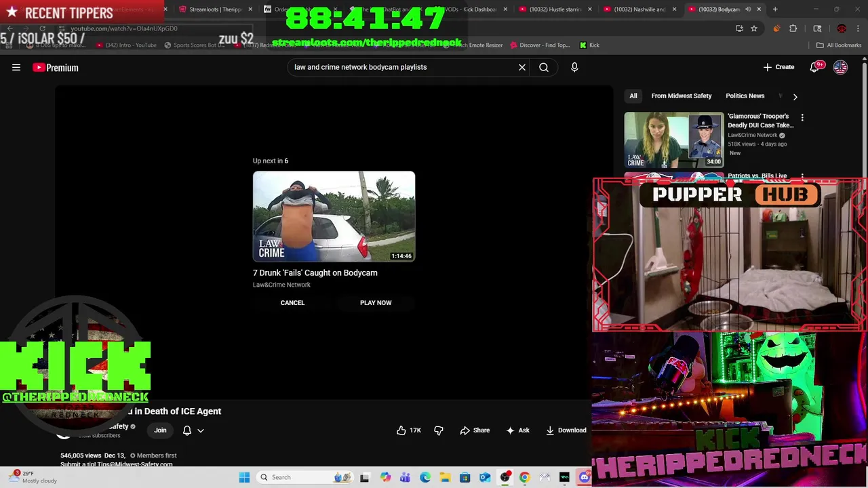Image resolution: width=868 pixels, height=488 pixels.
Task: Bookmark this page with star icon
Action: point(753,28)
